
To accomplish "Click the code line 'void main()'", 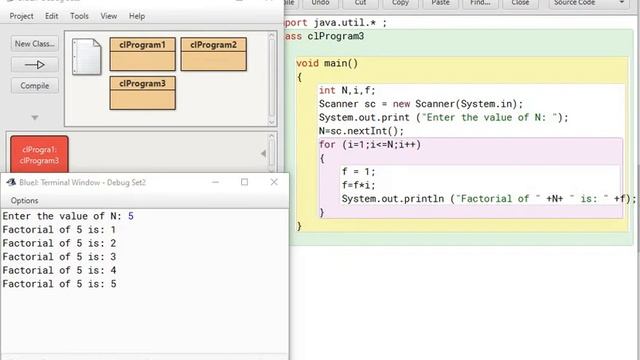I will (327, 63).
